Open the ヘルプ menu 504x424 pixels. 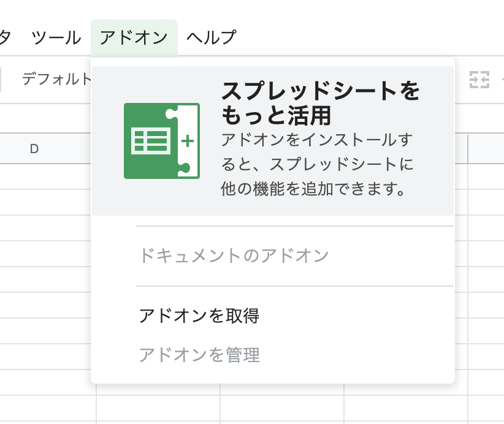(x=212, y=37)
